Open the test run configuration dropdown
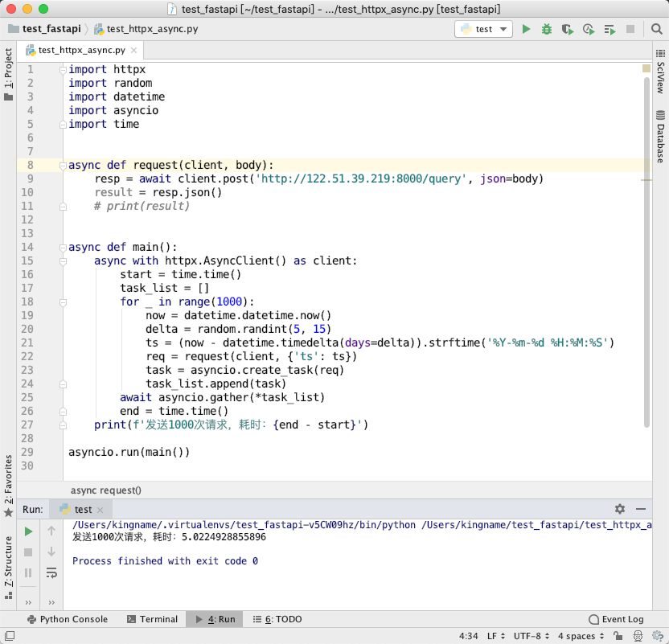The width and height of the screenshot is (669, 644). pyautogui.click(x=483, y=29)
